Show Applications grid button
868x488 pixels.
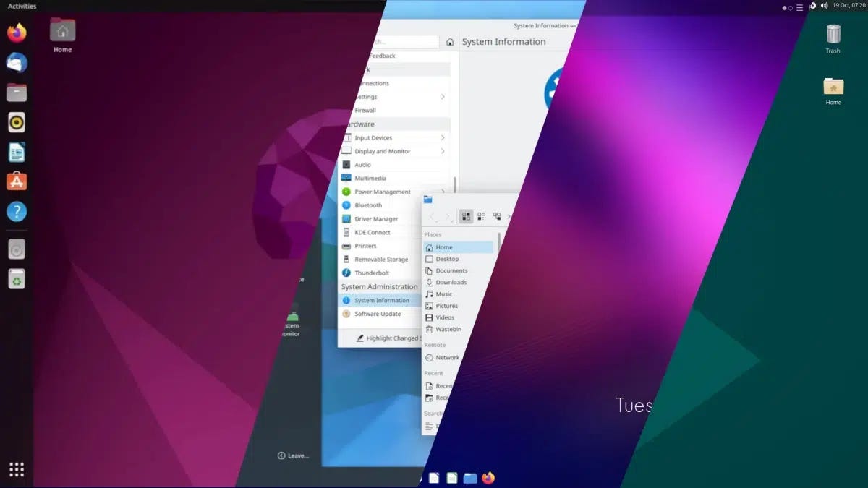point(17,469)
